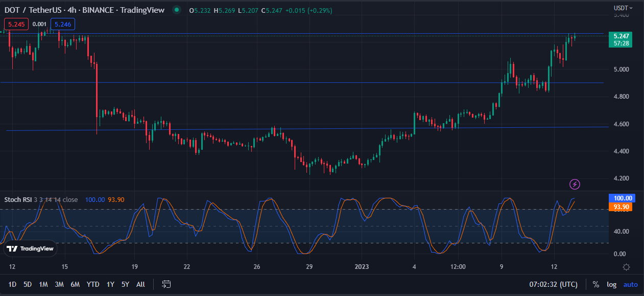Click the TradingView logo
This screenshot has height=296, width=644.
coord(31,249)
